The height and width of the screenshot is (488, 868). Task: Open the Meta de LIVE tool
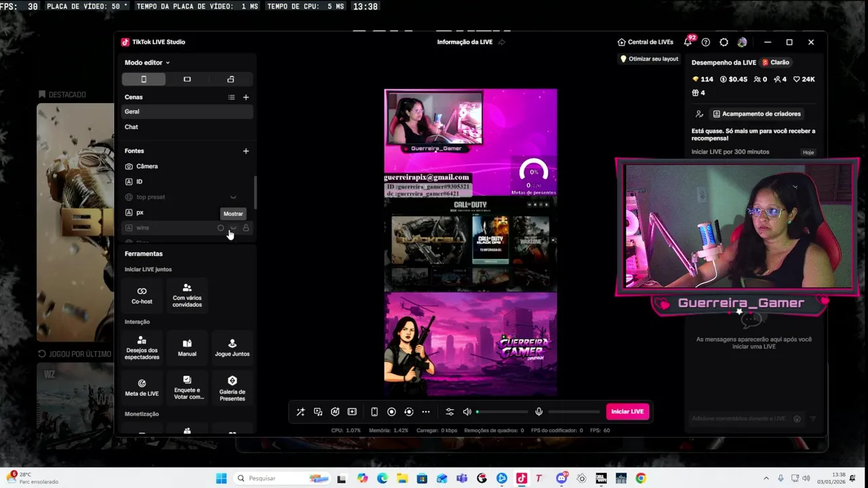pyautogui.click(x=142, y=388)
